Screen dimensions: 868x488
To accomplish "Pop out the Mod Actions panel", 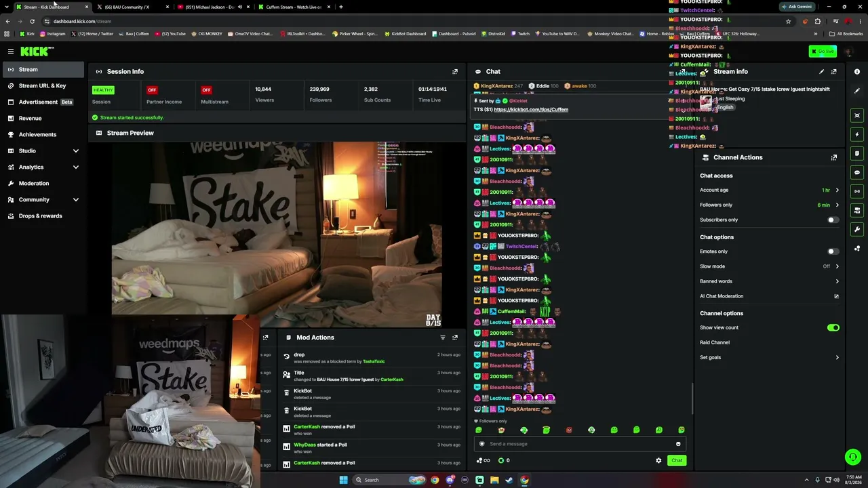I will click(x=455, y=338).
